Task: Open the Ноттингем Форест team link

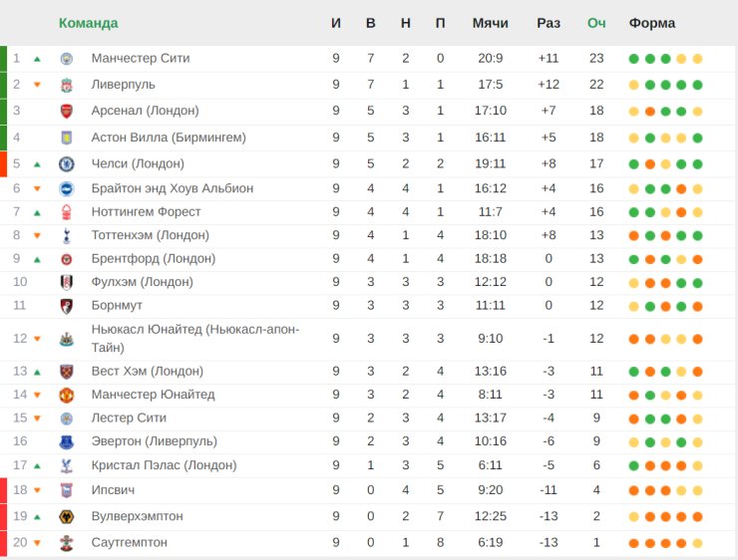Action: pos(146,212)
